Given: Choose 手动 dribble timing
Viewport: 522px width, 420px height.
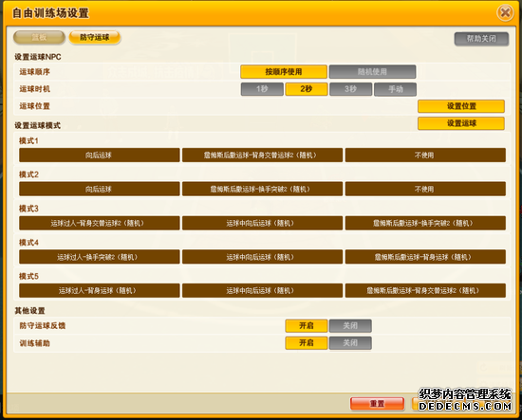Looking at the screenshot, I should 395,89.
